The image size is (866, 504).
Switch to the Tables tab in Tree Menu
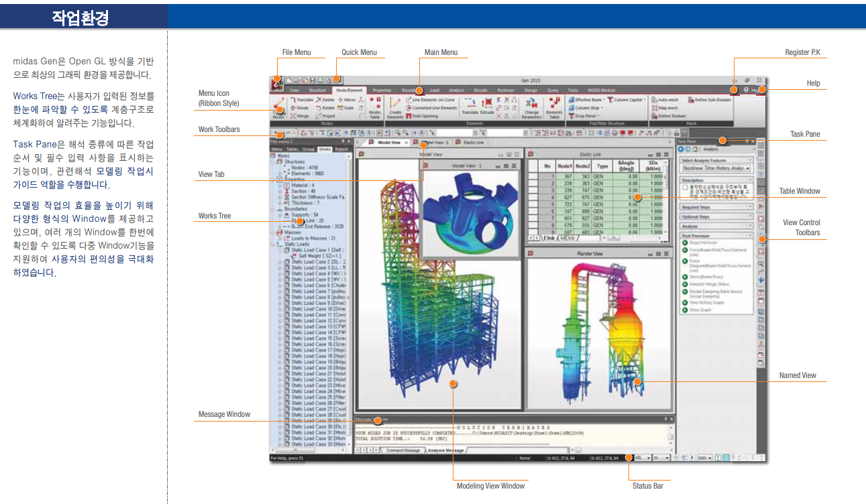292,149
